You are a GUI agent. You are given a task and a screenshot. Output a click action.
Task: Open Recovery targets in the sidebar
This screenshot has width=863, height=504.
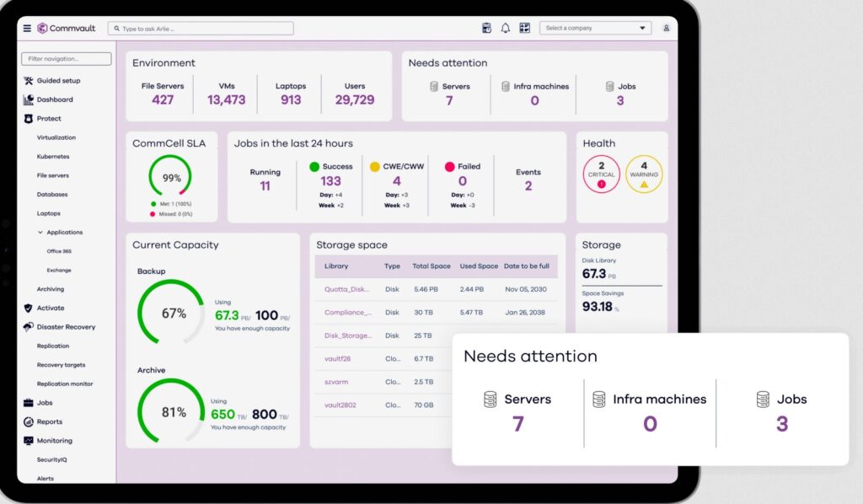pyautogui.click(x=61, y=365)
